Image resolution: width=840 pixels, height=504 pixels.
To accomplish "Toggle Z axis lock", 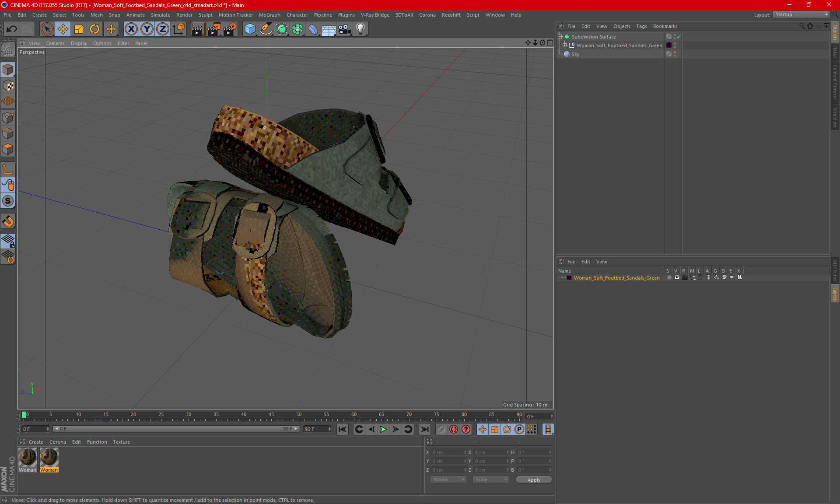I will pos(162,29).
